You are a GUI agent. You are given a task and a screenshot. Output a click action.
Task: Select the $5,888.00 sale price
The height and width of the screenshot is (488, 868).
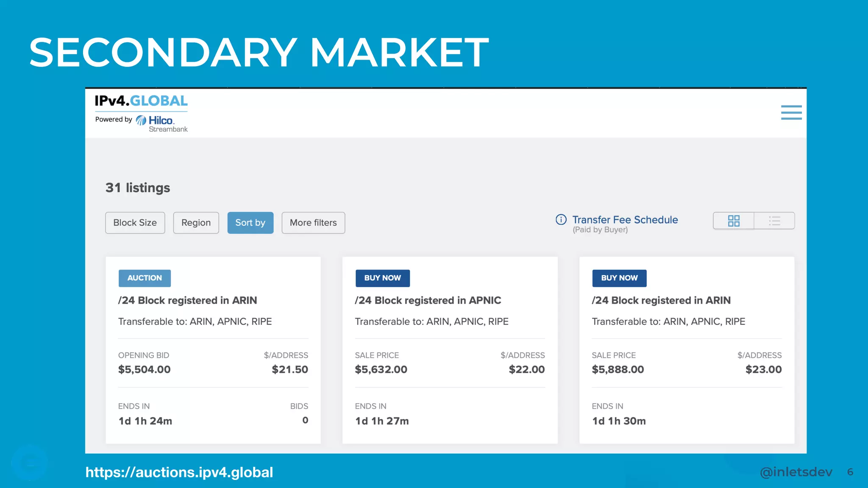[618, 369]
